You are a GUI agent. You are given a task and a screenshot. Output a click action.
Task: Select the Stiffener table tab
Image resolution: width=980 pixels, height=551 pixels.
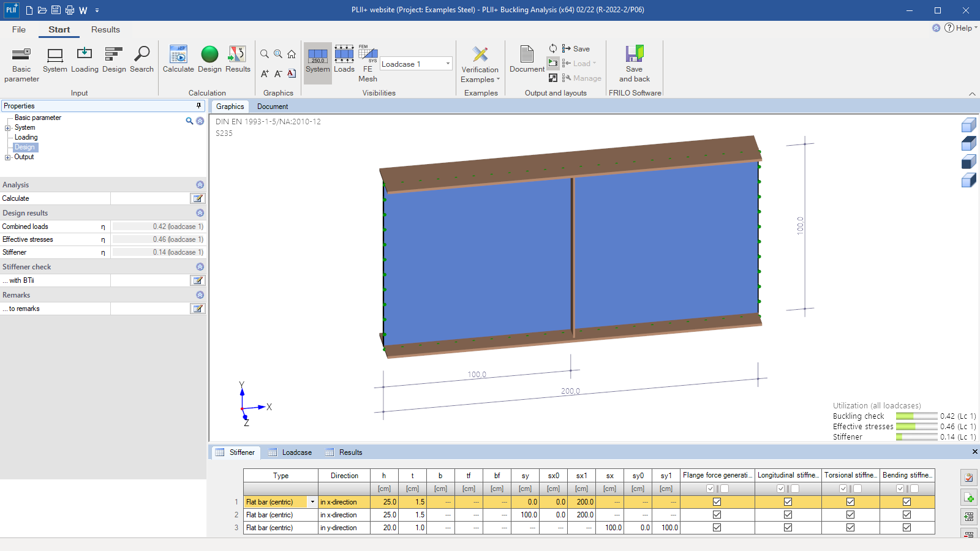point(236,452)
